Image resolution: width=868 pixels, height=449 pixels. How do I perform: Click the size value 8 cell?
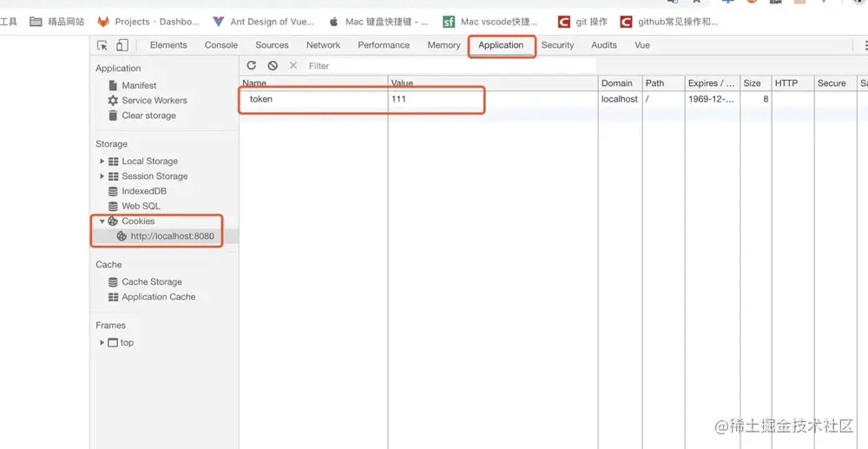(754, 99)
